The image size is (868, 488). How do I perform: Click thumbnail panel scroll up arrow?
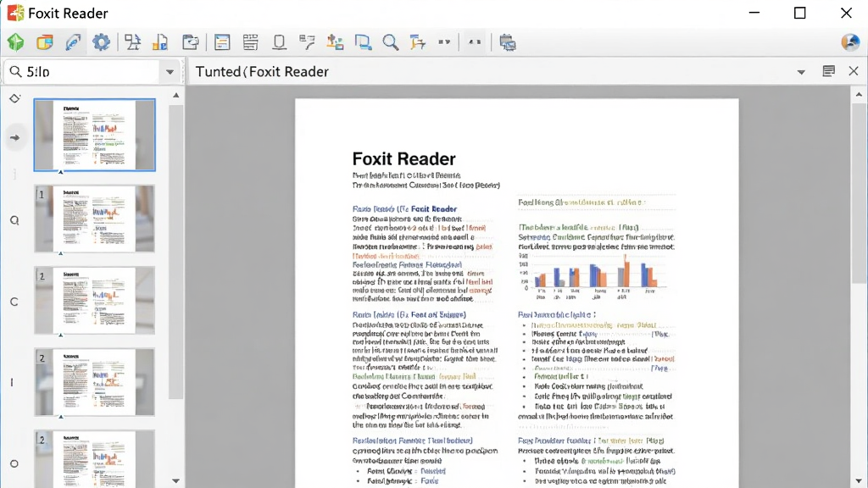coord(176,95)
